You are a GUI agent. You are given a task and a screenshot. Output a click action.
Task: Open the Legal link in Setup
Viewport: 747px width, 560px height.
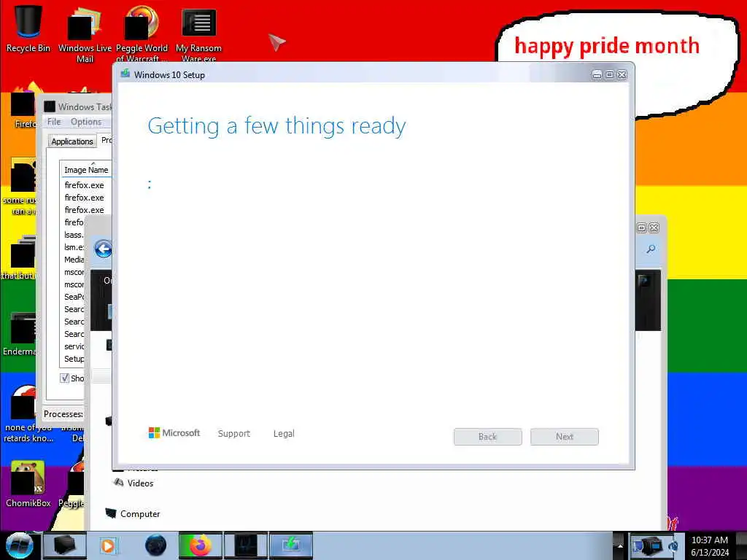click(284, 433)
